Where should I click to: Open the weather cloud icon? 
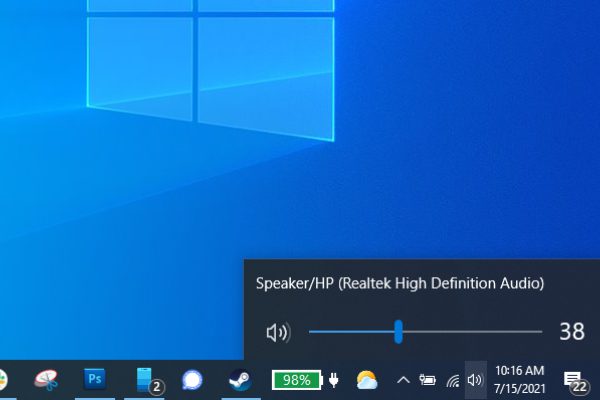(x=367, y=380)
